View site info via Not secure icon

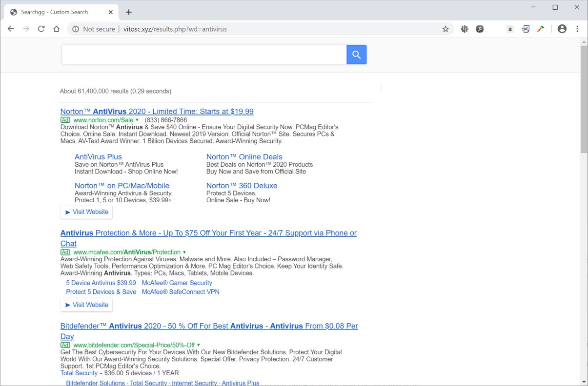[x=76, y=29]
